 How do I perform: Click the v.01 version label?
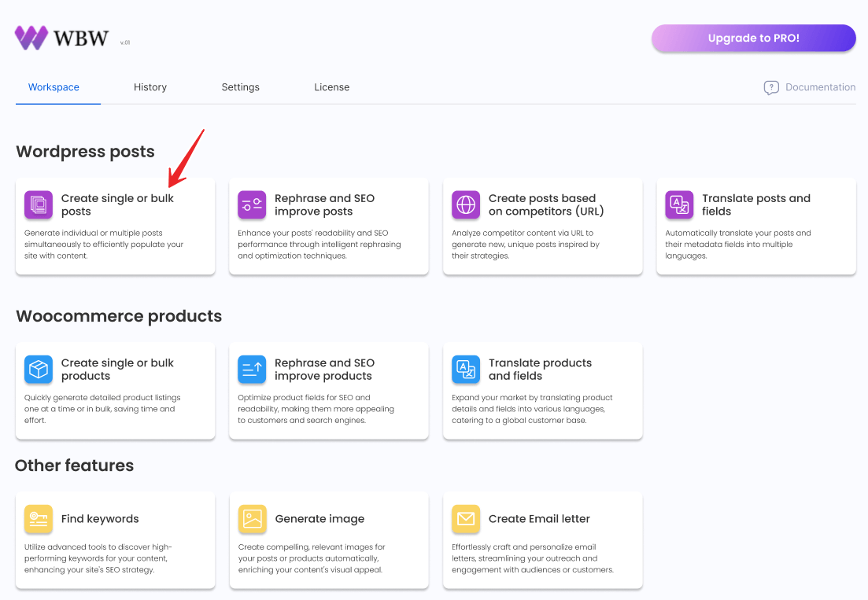click(x=125, y=42)
